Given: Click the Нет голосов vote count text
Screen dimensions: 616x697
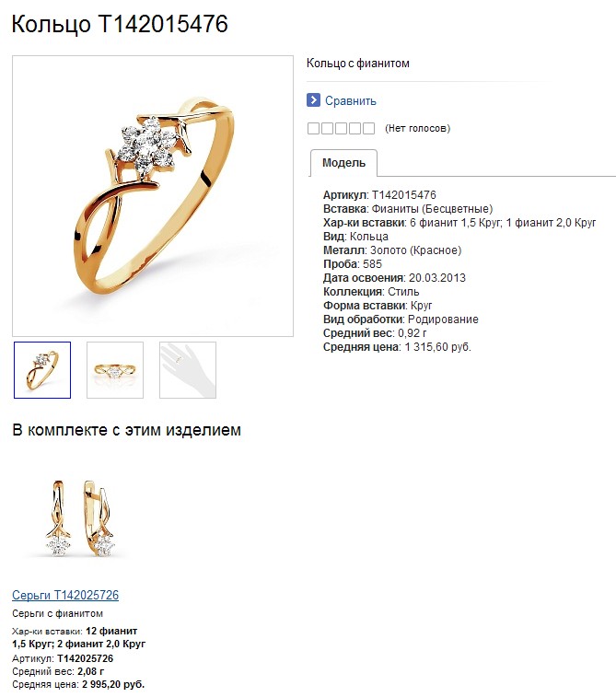Looking at the screenshot, I should tap(417, 129).
